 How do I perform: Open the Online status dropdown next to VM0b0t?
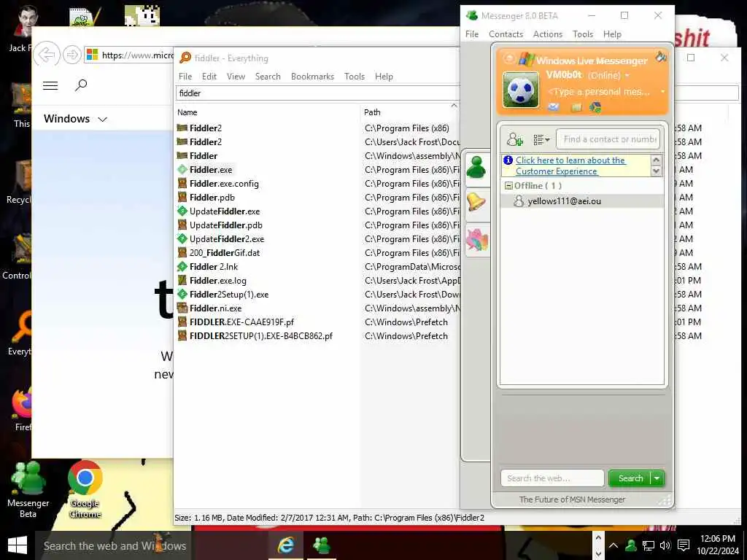[x=627, y=75]
